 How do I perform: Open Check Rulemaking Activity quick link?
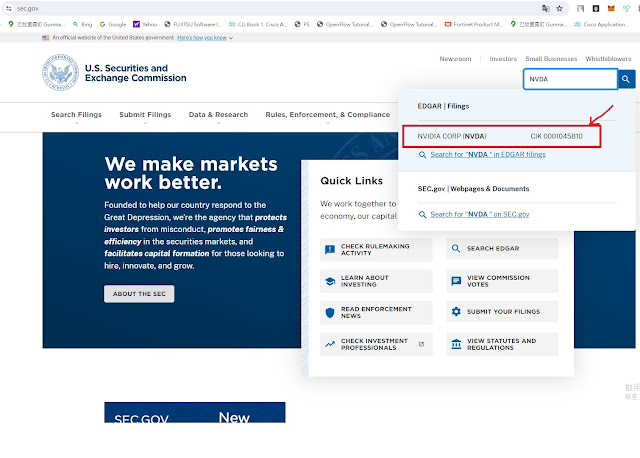pos(376,249)
